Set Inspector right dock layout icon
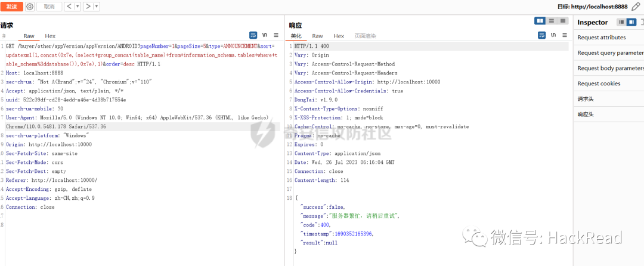Viewport: 644px width, 266px height. 631,22
